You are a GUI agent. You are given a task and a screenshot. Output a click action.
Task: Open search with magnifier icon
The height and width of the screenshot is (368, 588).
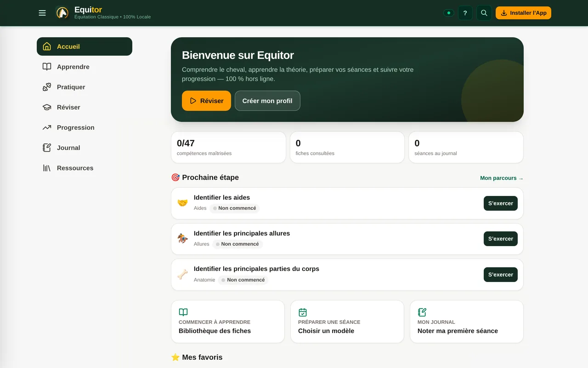click(484, 13)
